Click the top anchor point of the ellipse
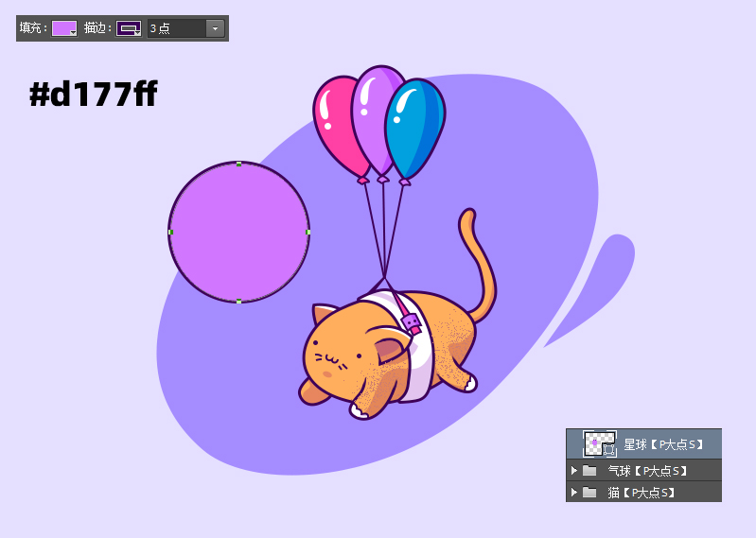Screen dimensions: 756x538 coord(239,163)
